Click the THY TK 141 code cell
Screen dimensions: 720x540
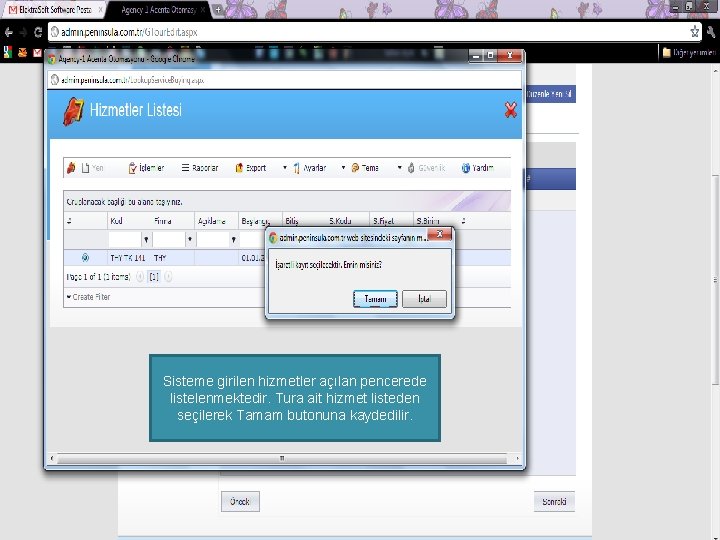pyautogui.click(x=128, y=258)
